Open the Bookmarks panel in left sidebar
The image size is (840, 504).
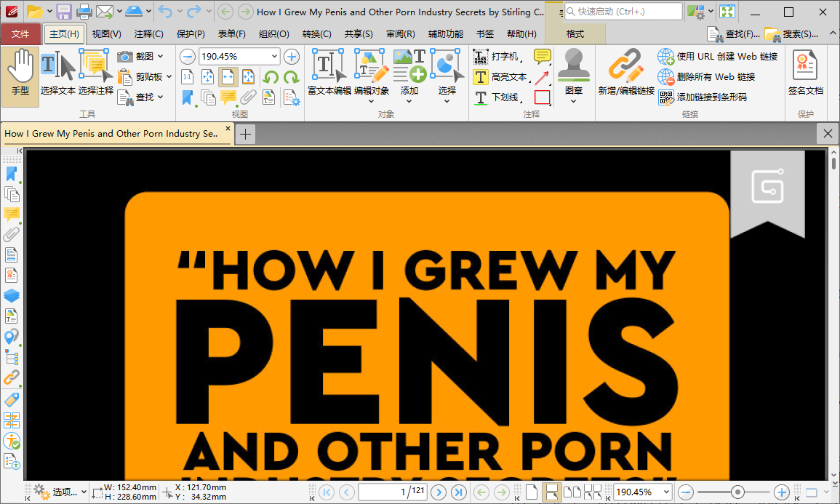tap(12, 174)
